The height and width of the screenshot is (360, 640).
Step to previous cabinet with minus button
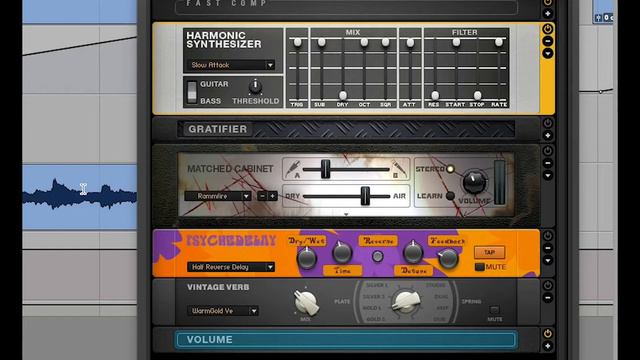click(262, 196)
